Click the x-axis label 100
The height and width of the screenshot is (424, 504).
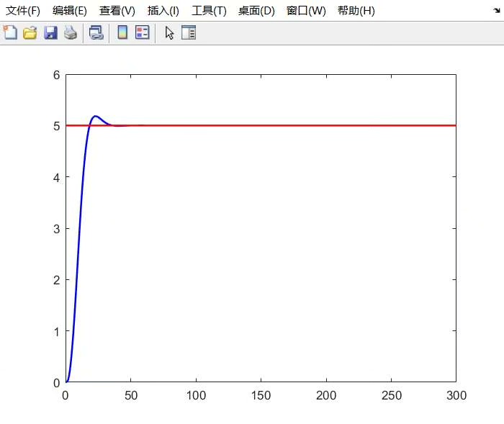pos(196,395)
